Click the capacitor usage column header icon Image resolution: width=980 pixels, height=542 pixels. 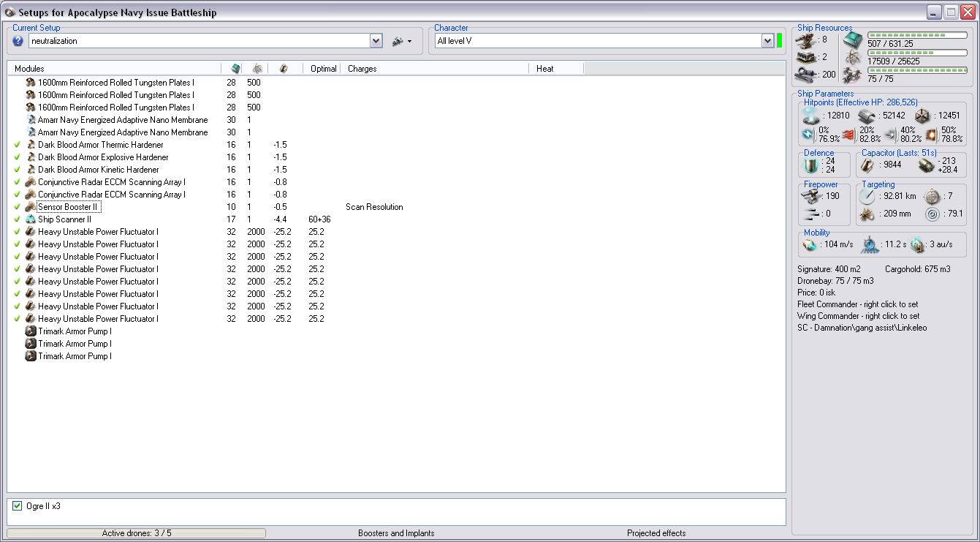[284, 68]
